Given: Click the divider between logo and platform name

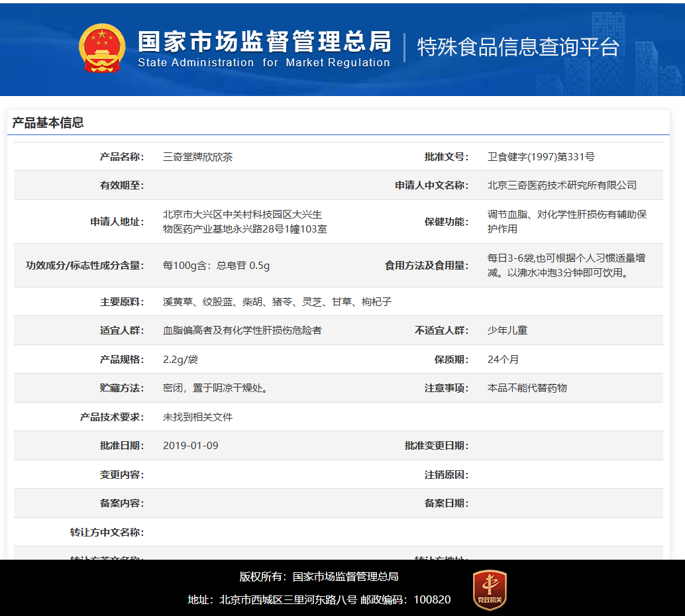Looking at the screenshot, I should pos(406,48).
